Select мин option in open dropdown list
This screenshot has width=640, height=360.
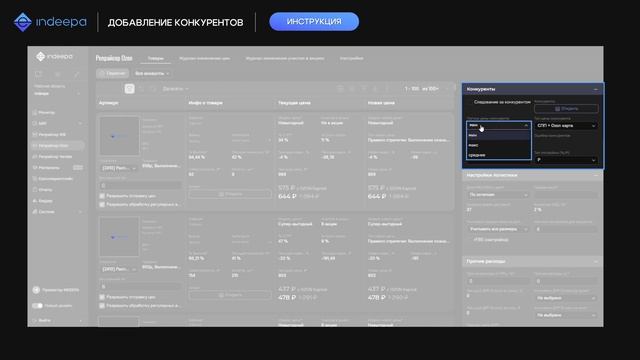pyautogui.click(x=498, y=135)
